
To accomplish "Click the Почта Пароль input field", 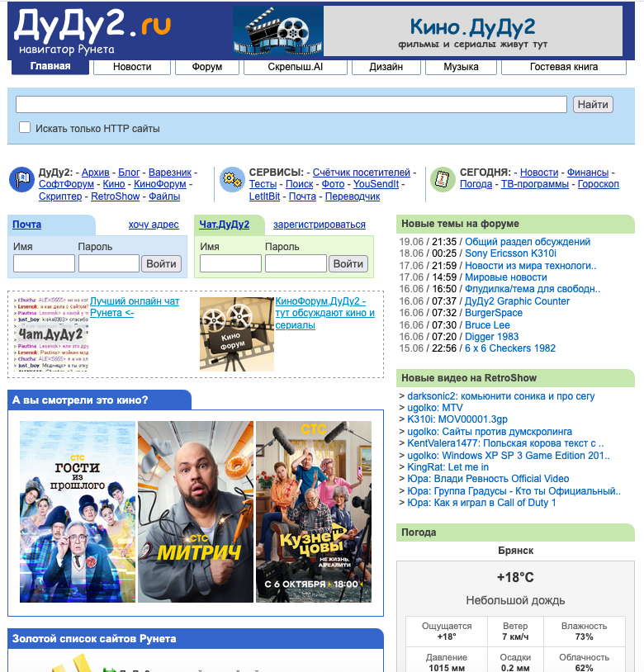I will [109, 263].
